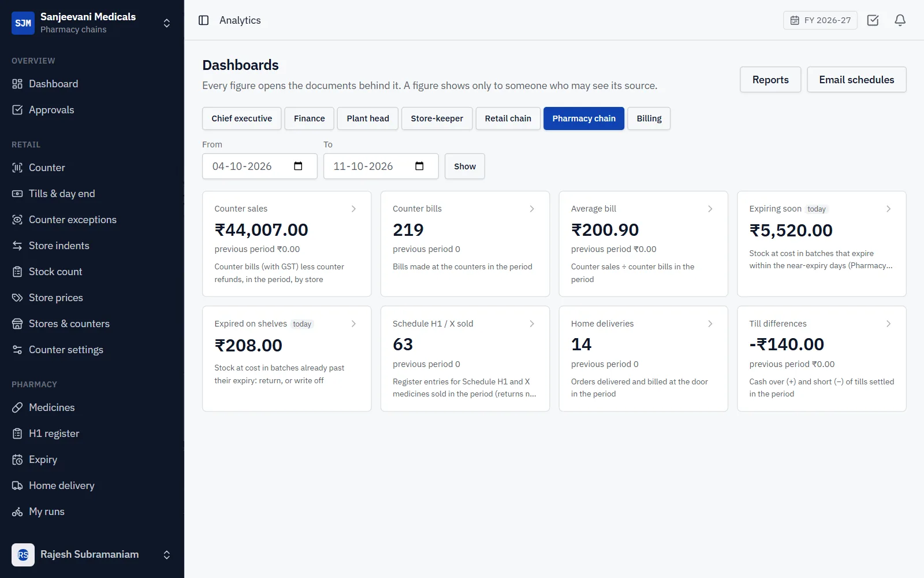Click the Show button
Screen dimensions: 924x578
click(x=465, y=166)
